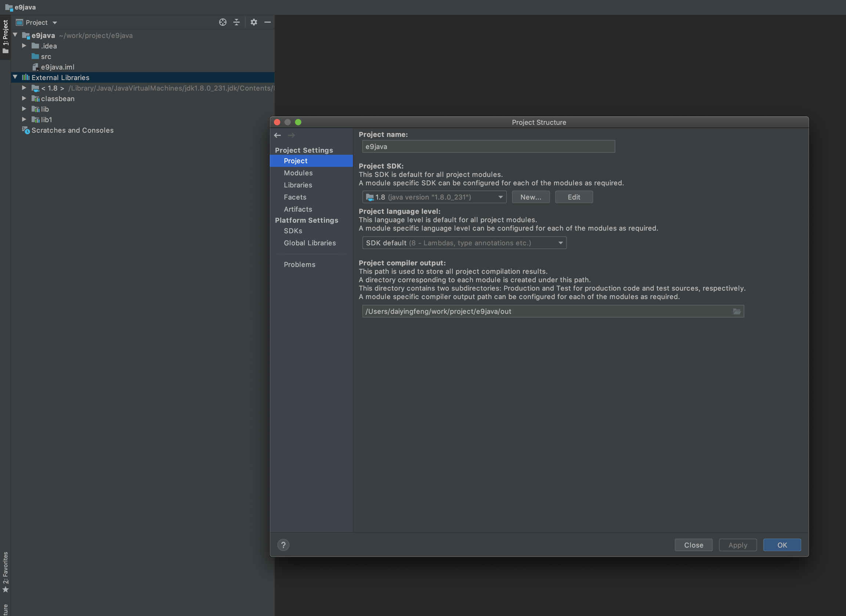Click the Scratches and Consoles icon
The width and height of the screenshot is (846, 616).
26,130
